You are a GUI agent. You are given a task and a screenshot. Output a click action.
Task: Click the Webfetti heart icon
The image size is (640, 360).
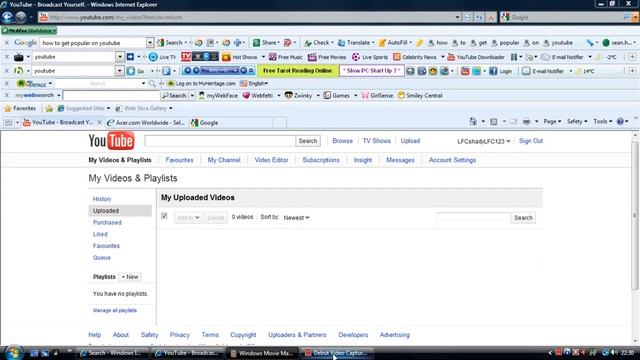[246, 96]
